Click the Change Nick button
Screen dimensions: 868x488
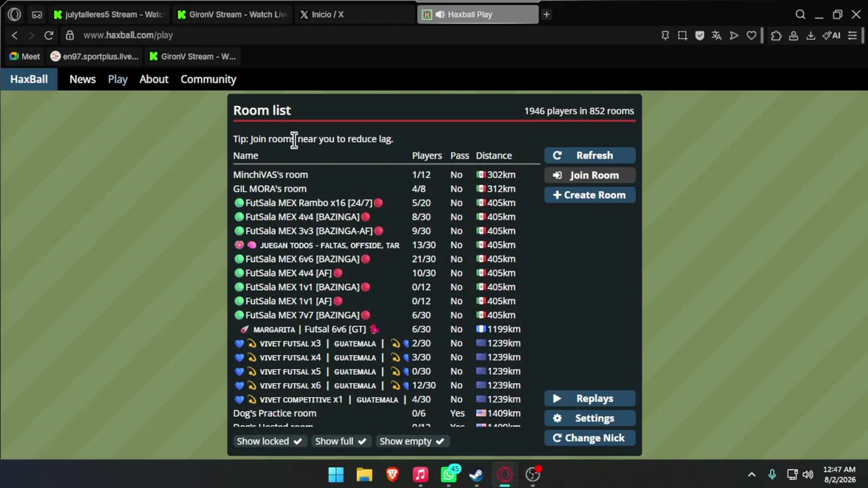(590, 438)
